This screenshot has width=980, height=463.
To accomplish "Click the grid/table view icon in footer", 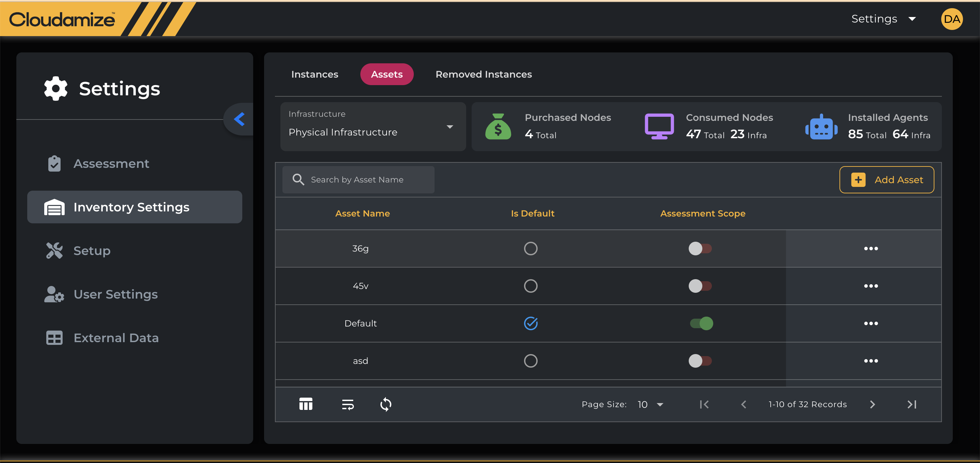I will click(x=306, y=404).
